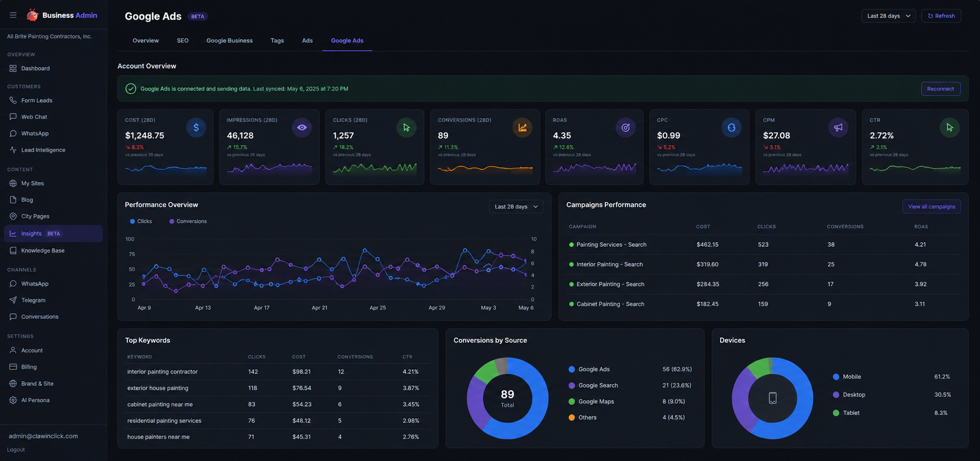This screenshot has width=980, height=461.
Task: Switch to the SEO tab
Action: pos(183,41)
